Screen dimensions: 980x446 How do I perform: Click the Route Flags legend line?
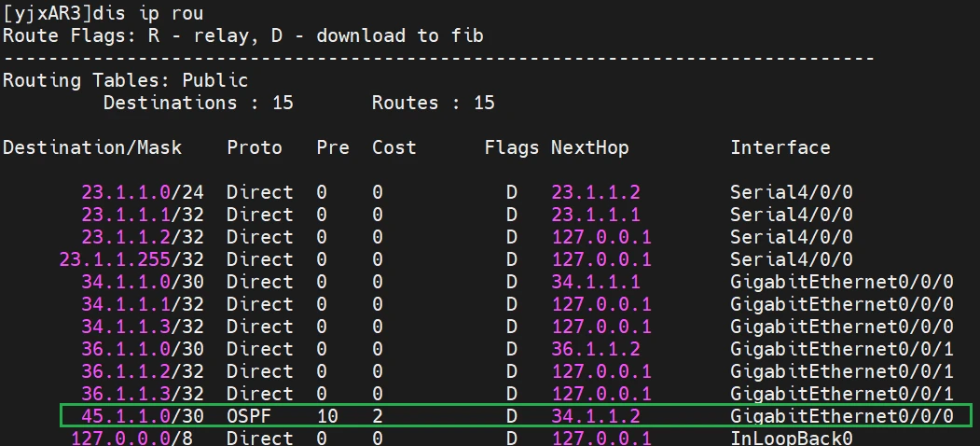click(242, 35)
